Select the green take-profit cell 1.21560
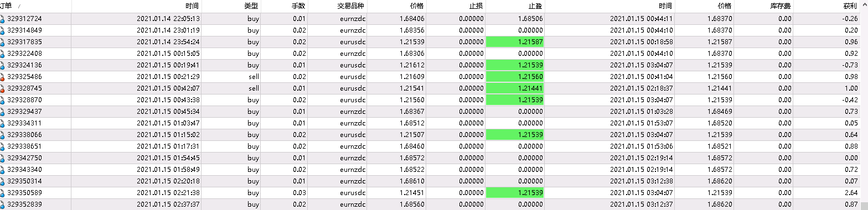The image size is (868, 210). [x=515, y=76]
